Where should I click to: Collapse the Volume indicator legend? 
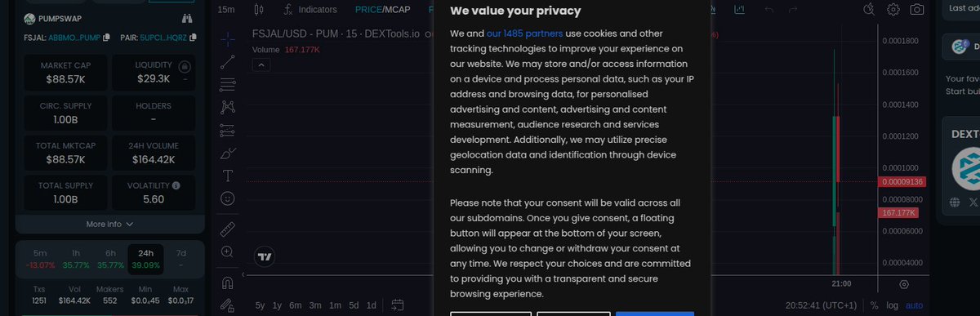point(263,65)
